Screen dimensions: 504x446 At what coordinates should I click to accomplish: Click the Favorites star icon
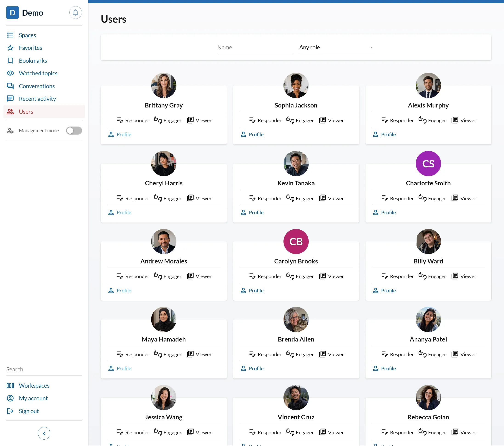(10, 48)
